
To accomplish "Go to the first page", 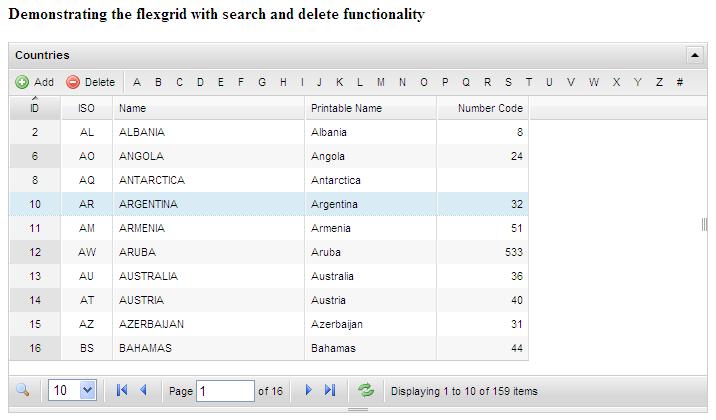I will pyautogui.click(x=122, y=391).
